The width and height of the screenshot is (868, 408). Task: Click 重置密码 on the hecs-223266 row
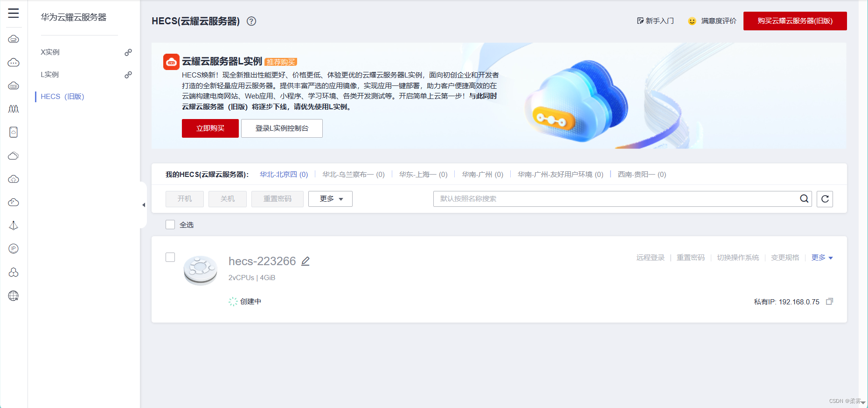(x=691, y=258)
